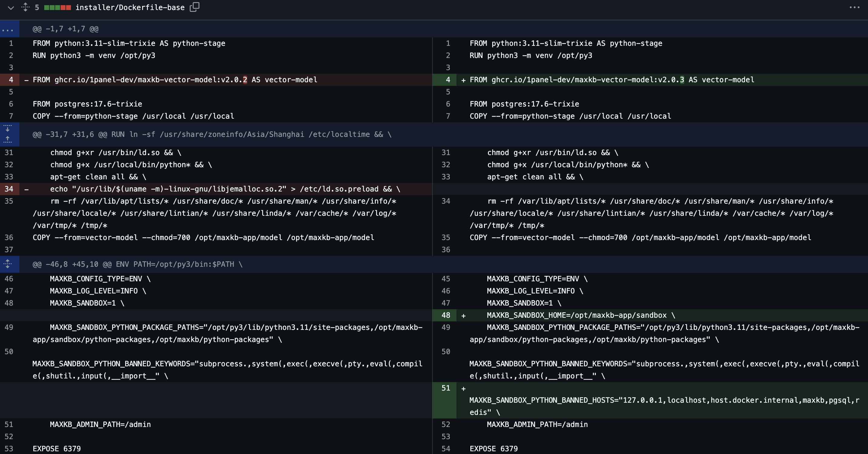Click the minus marker on vector-model v2.0.2 line

26,80
